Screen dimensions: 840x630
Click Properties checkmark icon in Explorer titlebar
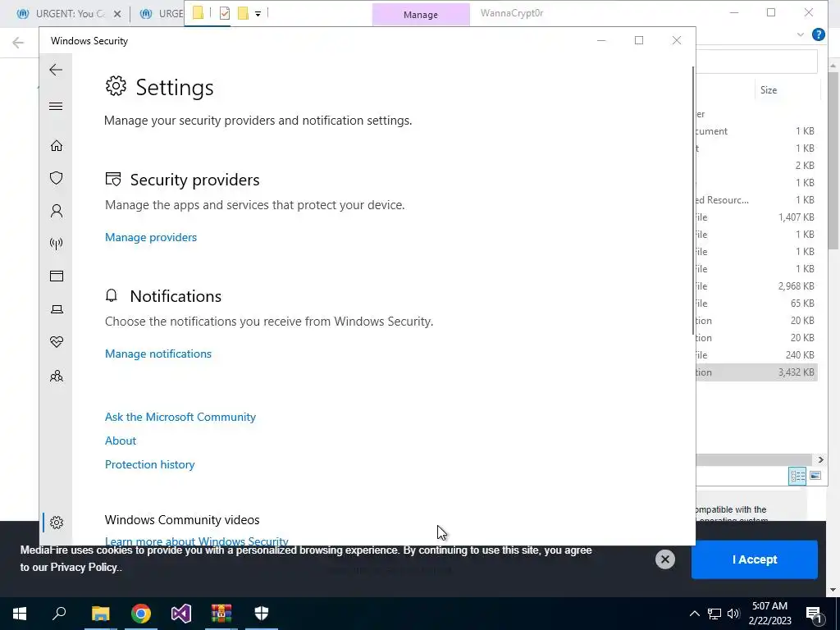[x=225, y=13]
